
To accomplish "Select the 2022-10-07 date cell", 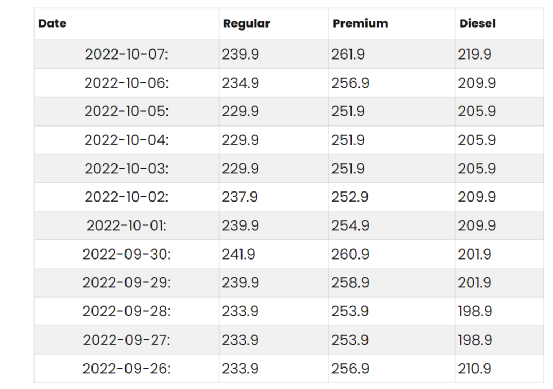I will coord(127,54).
